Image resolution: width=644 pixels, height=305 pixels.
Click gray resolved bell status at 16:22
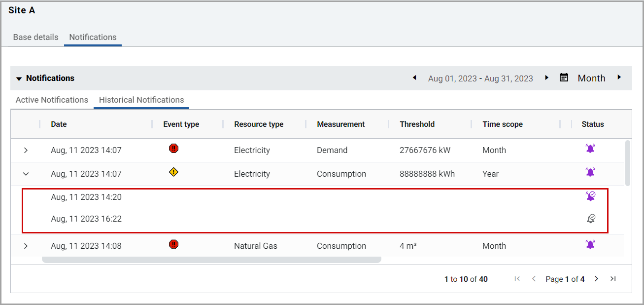[591, 219]
